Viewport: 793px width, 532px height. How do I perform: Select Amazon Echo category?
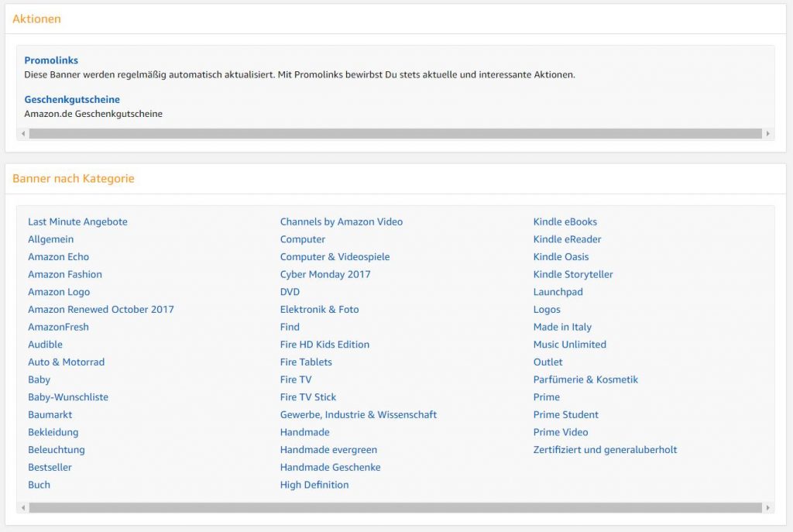(x=59, y=257)
